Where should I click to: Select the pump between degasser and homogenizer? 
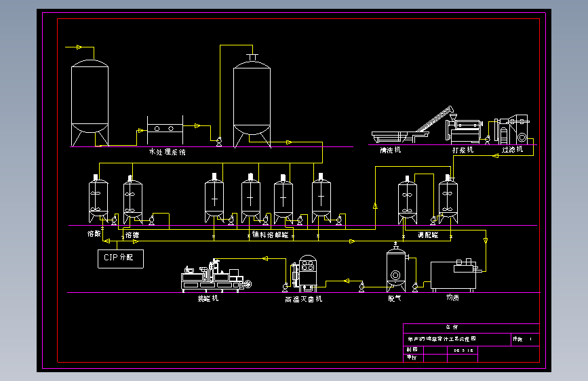415,287
